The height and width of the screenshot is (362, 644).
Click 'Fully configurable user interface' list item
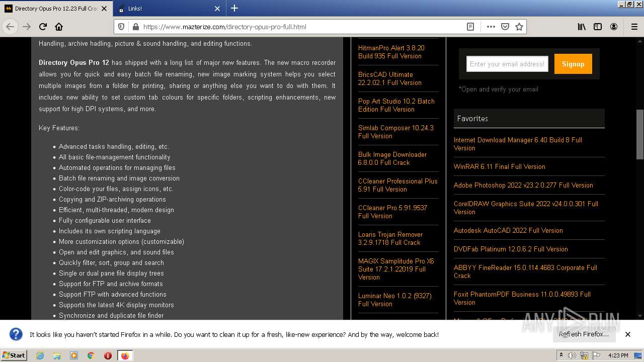point(105,220)
